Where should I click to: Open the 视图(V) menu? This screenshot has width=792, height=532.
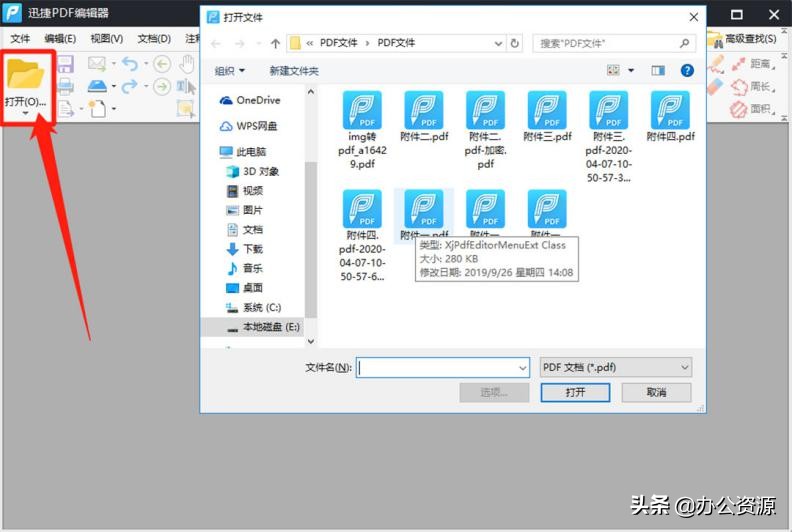107,39
